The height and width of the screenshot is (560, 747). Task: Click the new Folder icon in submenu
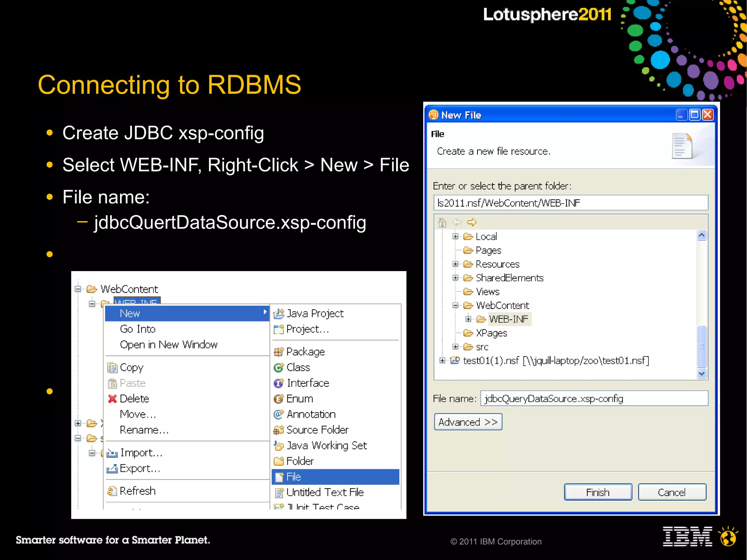(279, 461)
